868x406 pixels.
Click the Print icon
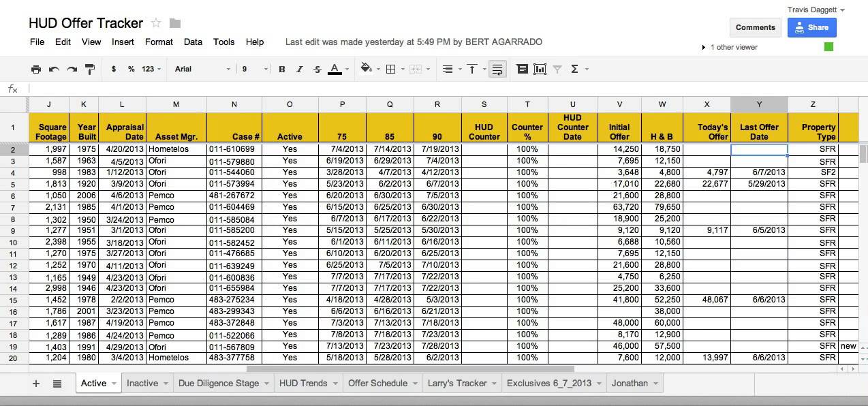(x=36, y=69)
